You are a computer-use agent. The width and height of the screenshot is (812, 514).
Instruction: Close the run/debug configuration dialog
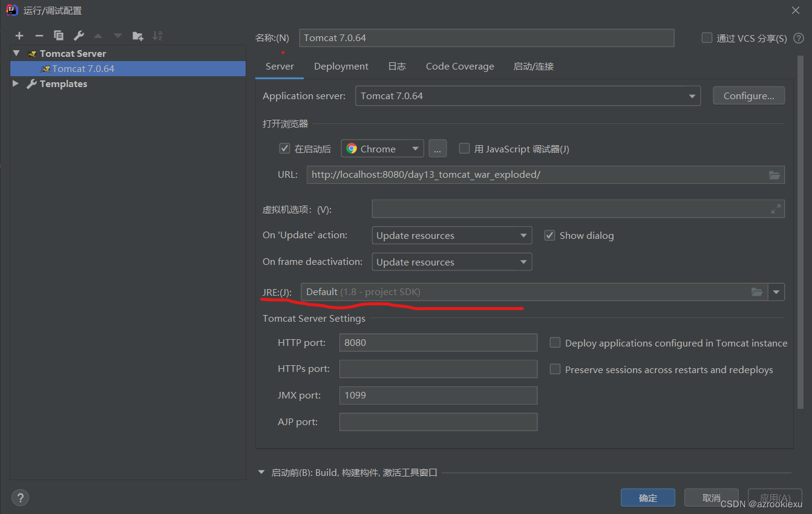coord(795,10)
